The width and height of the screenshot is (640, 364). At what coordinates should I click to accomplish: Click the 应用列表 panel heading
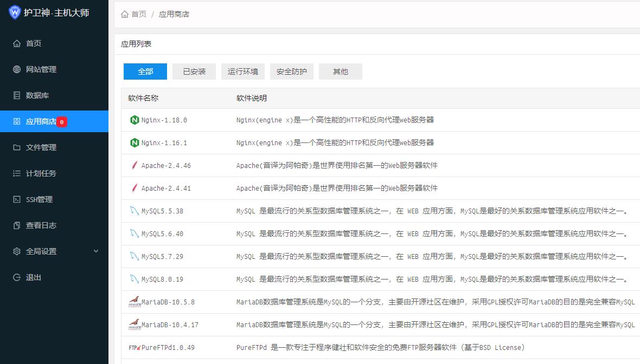136,44
